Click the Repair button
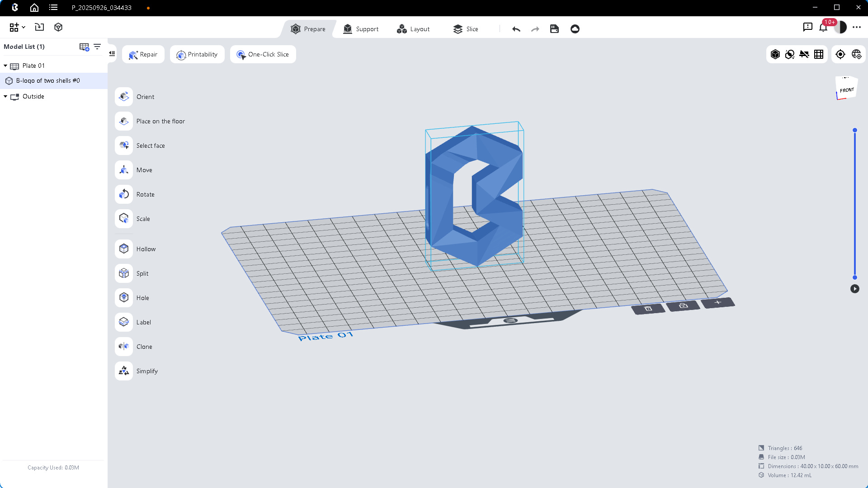The image size is (868, 488). pos(143,54)
